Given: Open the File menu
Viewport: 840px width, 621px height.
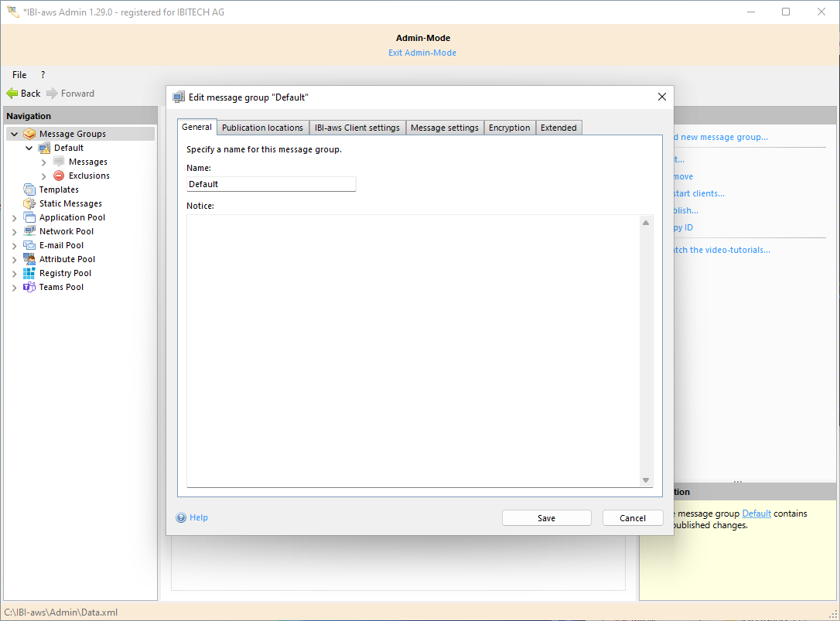Looking at the screenshot, I should pos(19,75).
